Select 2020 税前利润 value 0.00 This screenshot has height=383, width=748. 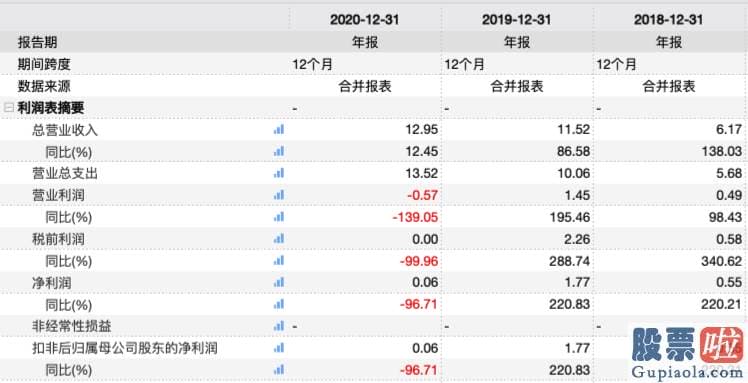424,239
